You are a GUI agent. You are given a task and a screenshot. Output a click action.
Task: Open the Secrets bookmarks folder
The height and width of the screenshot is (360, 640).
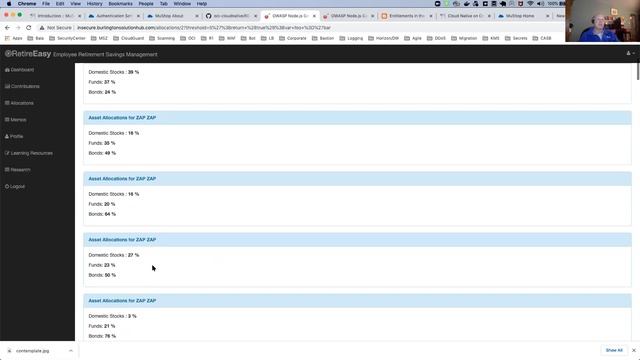pyautogui.click(x=516, y=38)
